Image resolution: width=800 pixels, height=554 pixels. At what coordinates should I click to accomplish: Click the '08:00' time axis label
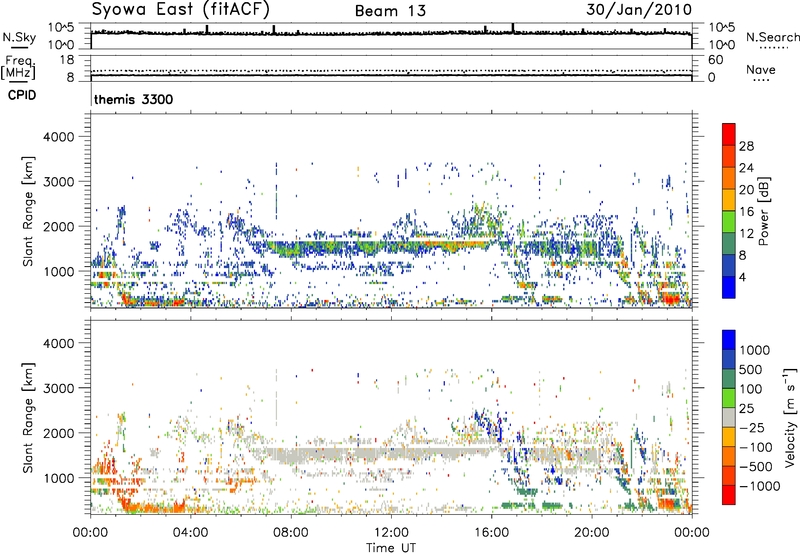(291, 533)
